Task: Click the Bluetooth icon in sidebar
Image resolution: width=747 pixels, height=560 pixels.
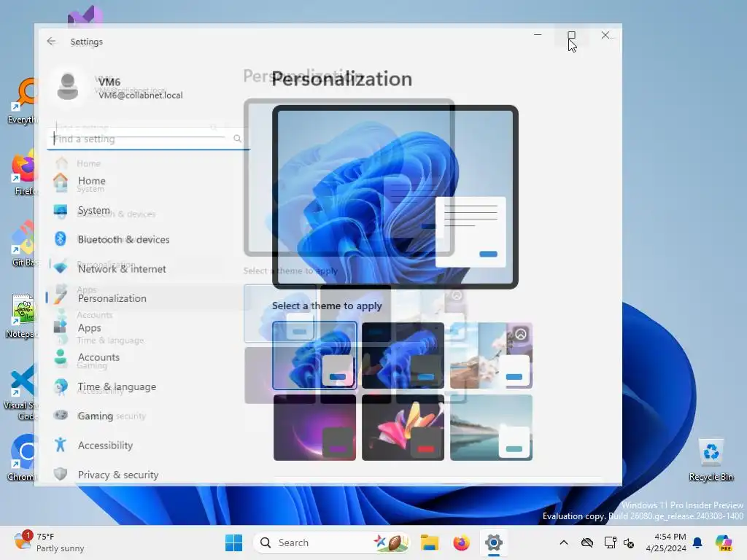Action: coord(61,239)
